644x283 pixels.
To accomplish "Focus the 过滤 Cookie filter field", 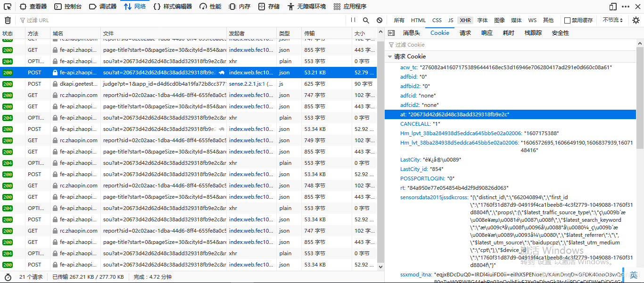I will tap(511, 45).
